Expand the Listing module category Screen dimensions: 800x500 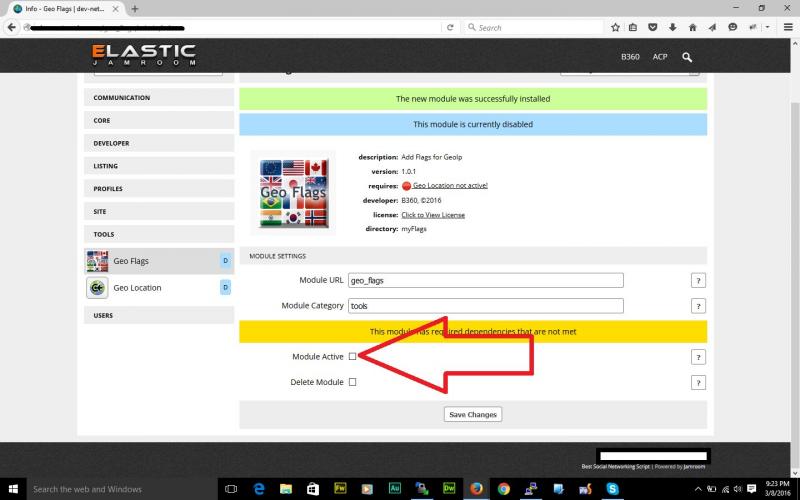(159, 166)
